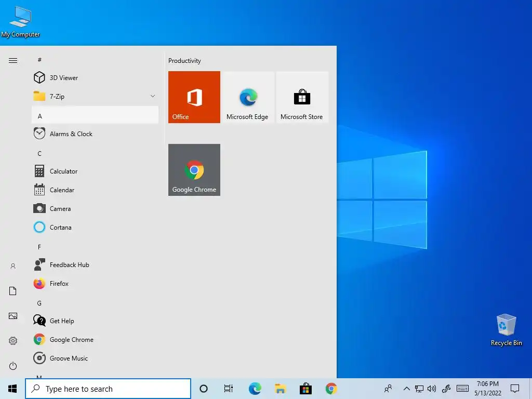Click the Office tile
532x399 pixels.
click(194, 97)
